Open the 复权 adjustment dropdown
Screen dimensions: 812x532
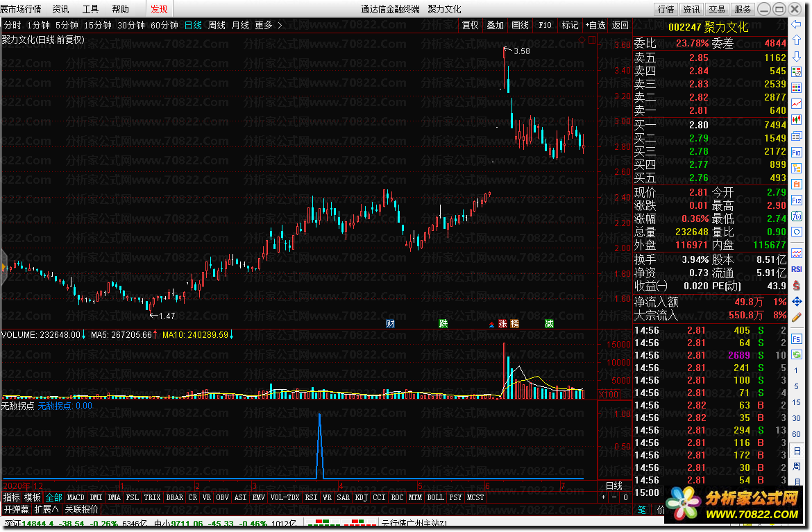[471, 25]
